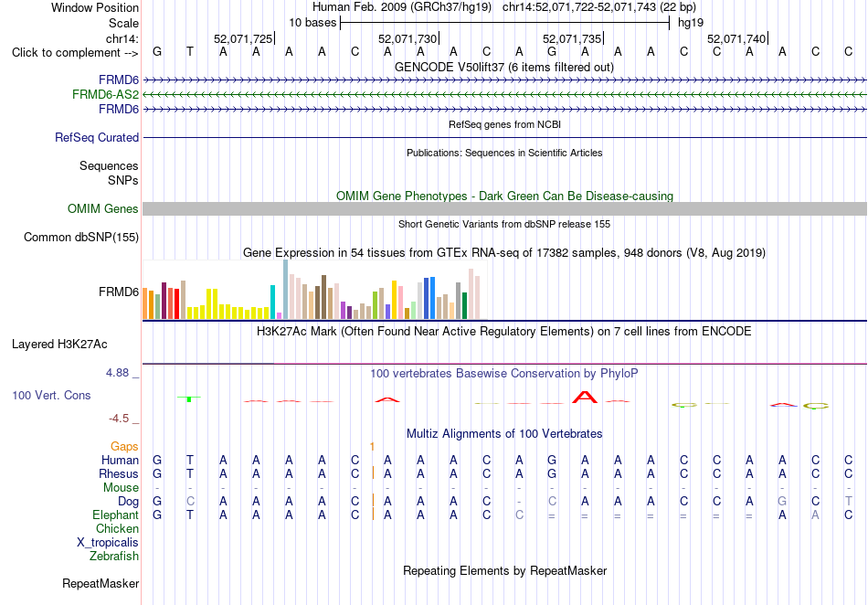Image resolution: width=868 pixels, height=605 pixels.
Task: Select the Dog alignment row label
Action: tap(129, 502)
